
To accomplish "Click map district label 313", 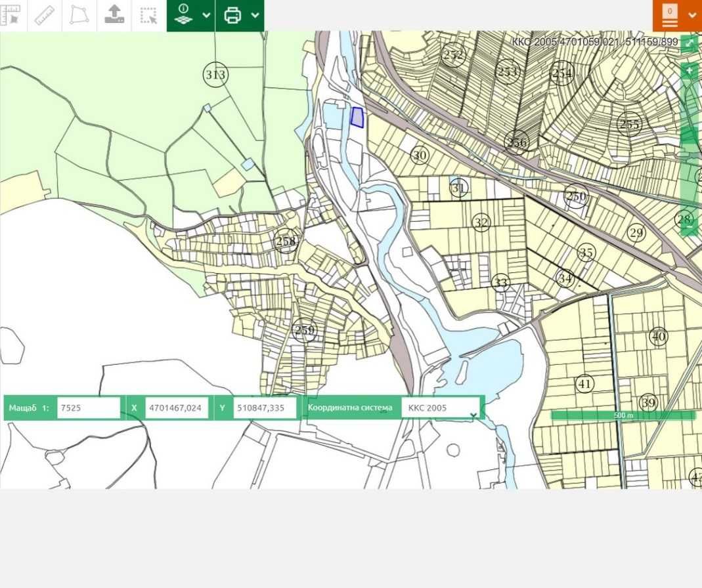I will point(216,75).
